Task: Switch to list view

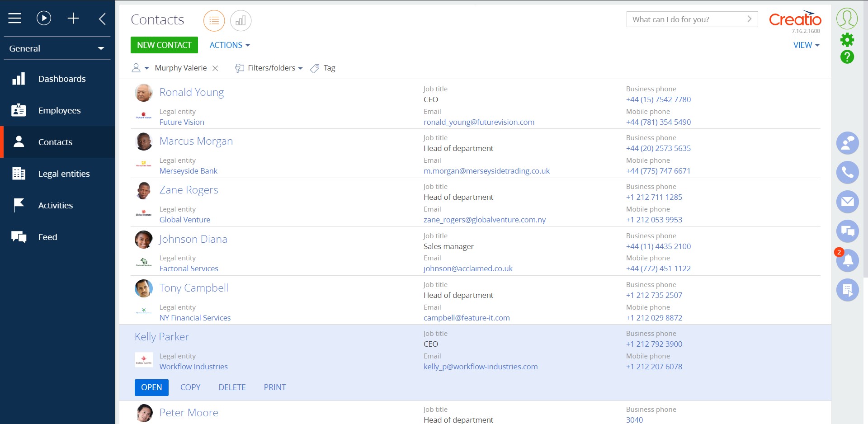Action: pyautogui.click(x=214, y=21)
